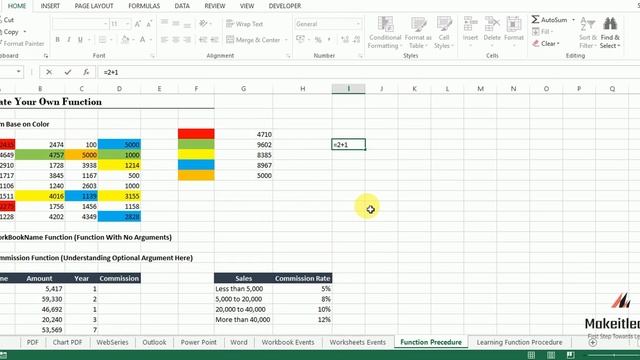This screenshot has height=360, width=640.
Task: Toggle Underline formatting
Action: [80, 40]
